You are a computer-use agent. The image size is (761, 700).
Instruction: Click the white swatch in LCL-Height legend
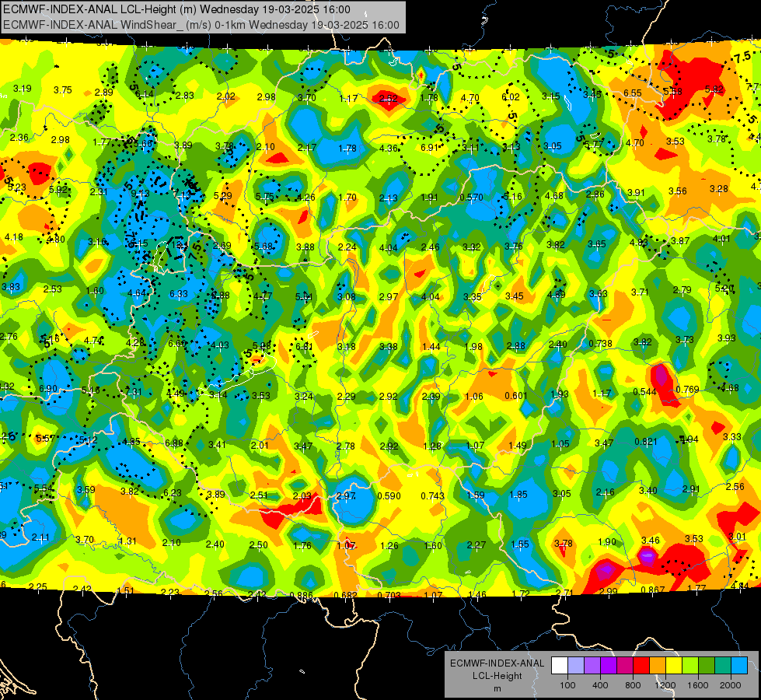[x=560, y=666]
